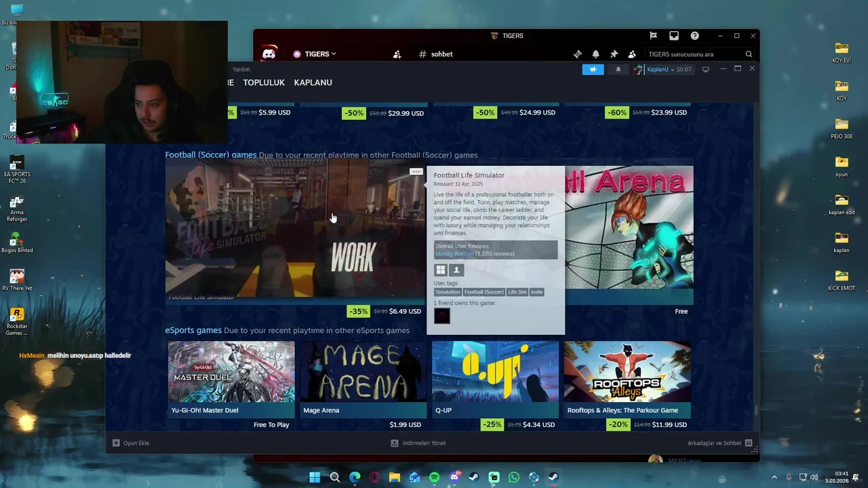Open the TOPLULUK tab in Steam
This screenshot has width=868, height=488.
click(x=264, y=83)
